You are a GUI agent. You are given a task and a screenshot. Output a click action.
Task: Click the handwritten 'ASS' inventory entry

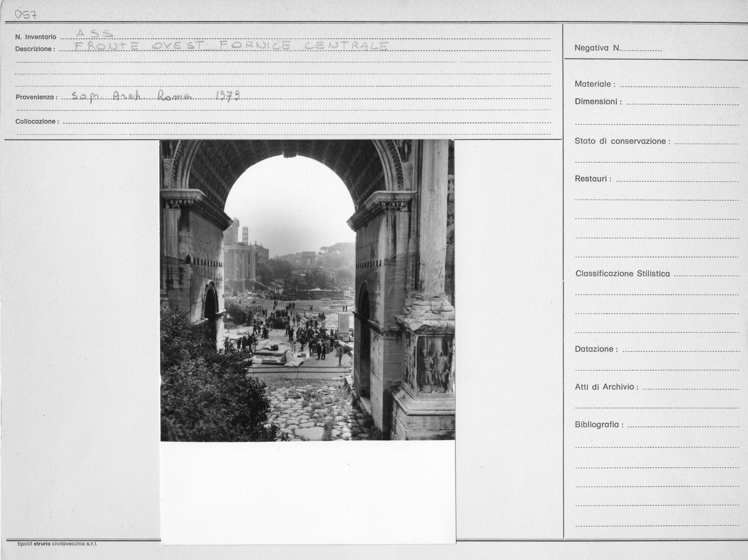coord(94,34)
